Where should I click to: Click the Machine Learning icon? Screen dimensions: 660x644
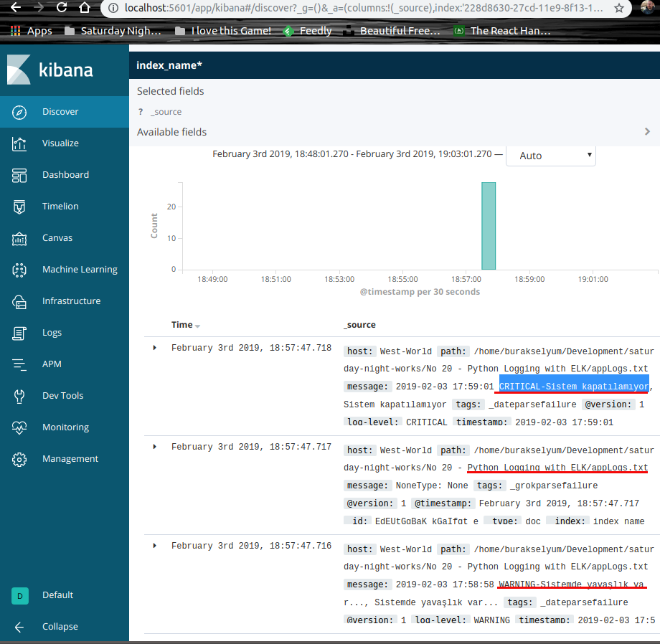(19, 270)
